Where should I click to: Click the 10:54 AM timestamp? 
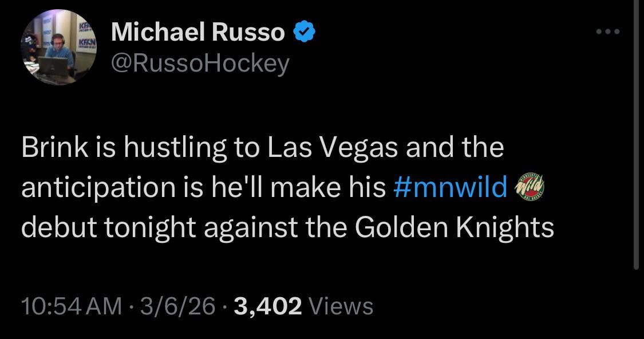coord(72,306)
